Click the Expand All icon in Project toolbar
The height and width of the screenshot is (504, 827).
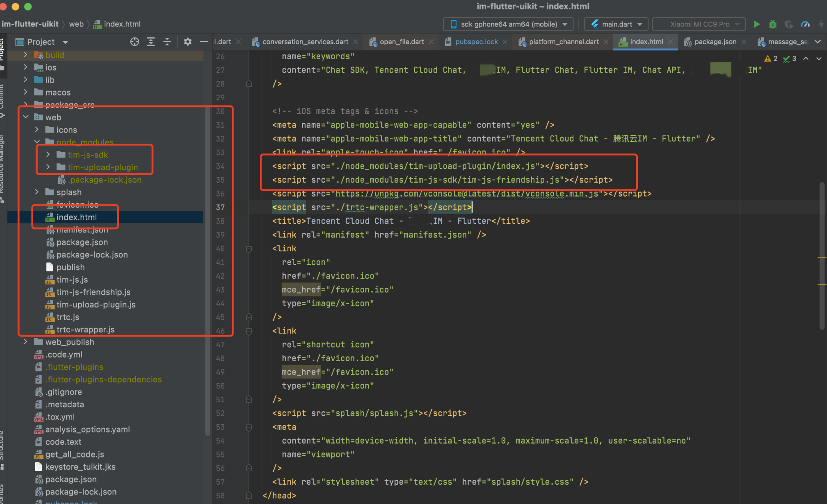coord(151,42)
